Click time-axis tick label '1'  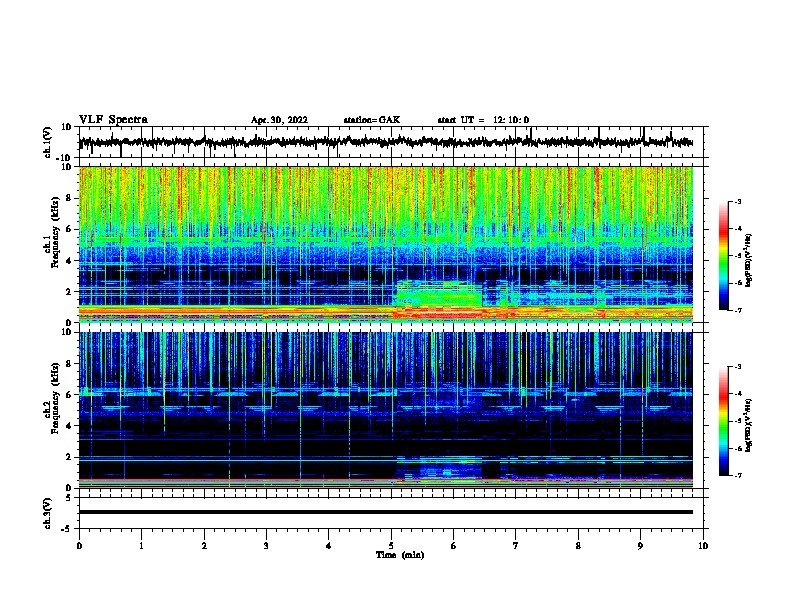(141, 545)
